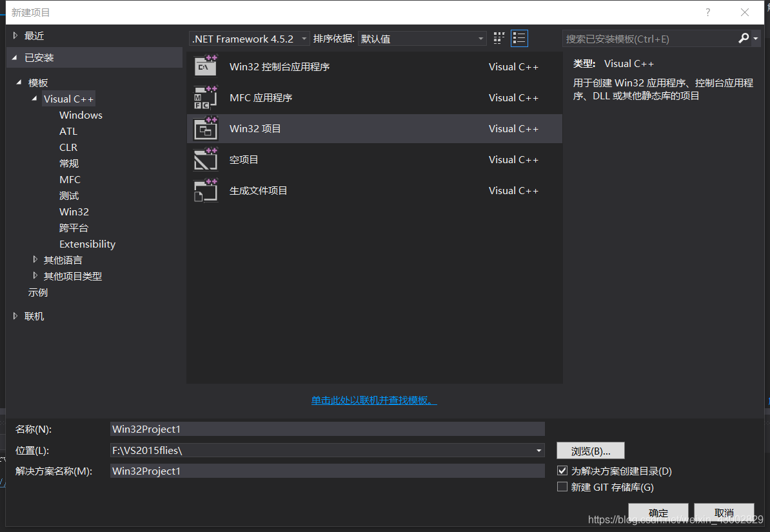
Task: Open the help question mark button
Action: 707,12
